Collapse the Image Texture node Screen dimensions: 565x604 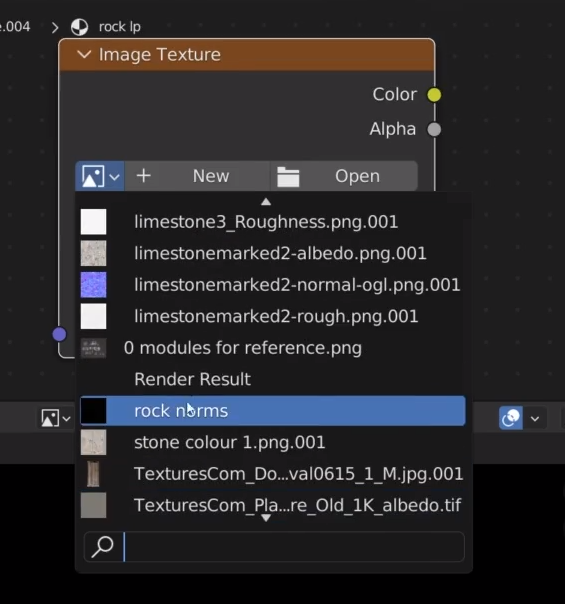point(84,54)
